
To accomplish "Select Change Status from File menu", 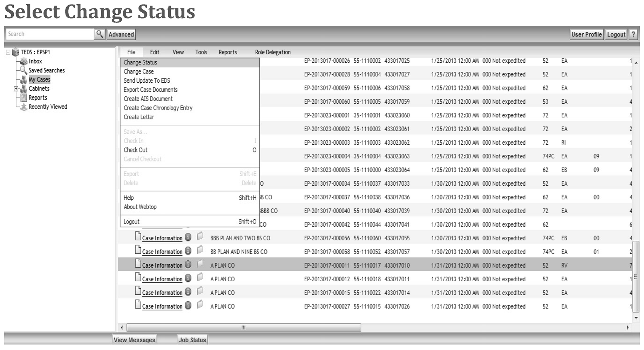I will [x=140, y=62].
